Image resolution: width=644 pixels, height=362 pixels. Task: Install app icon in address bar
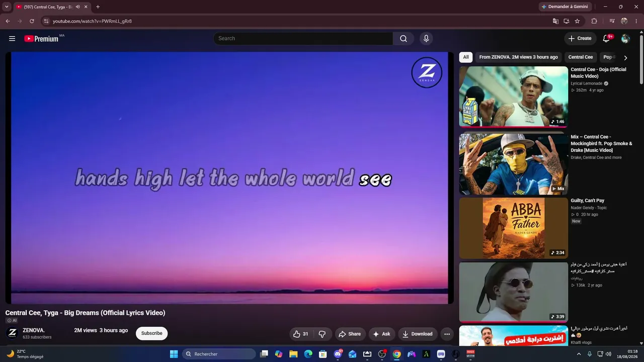point(566,21)
